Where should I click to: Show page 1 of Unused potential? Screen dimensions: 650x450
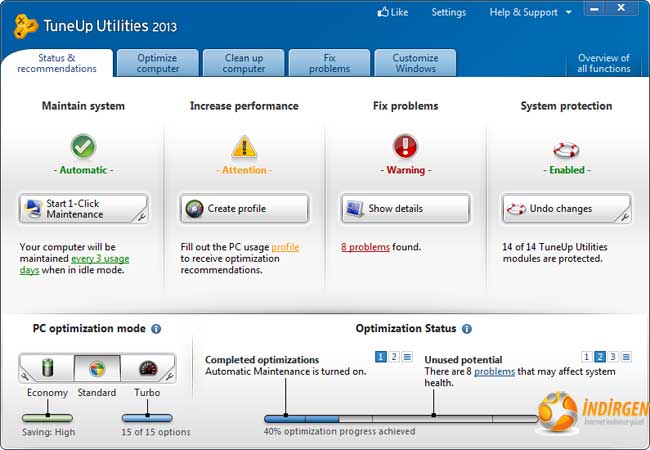coord(586,356)
